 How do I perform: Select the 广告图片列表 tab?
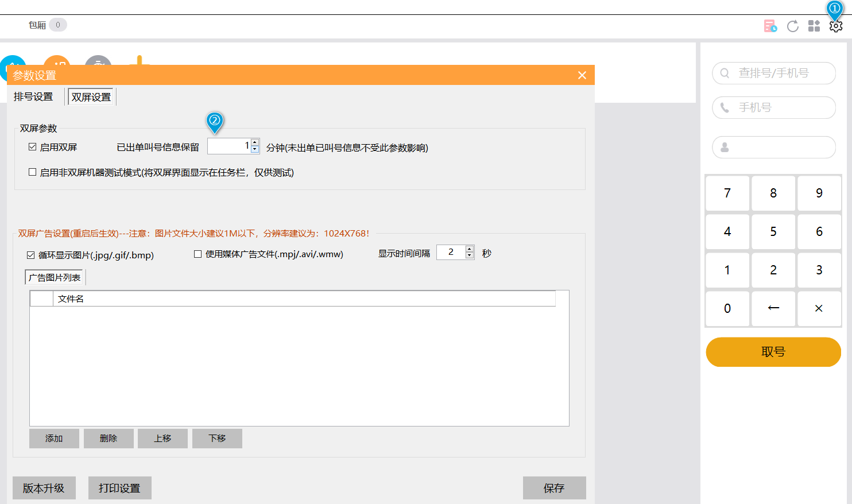(55, 277)
